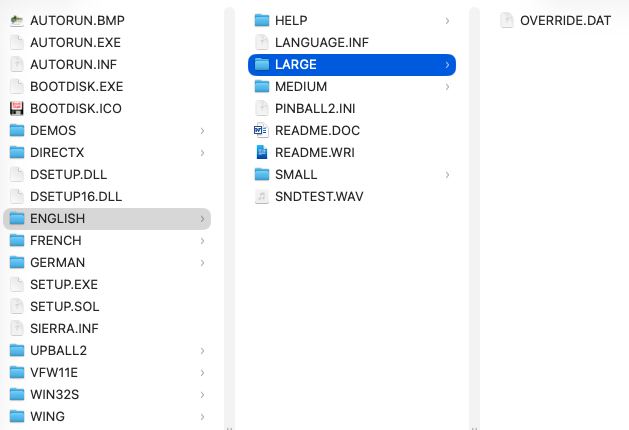Click the README.WRI file icon
The width and height of the screenshot is (629, 430).
262,152
